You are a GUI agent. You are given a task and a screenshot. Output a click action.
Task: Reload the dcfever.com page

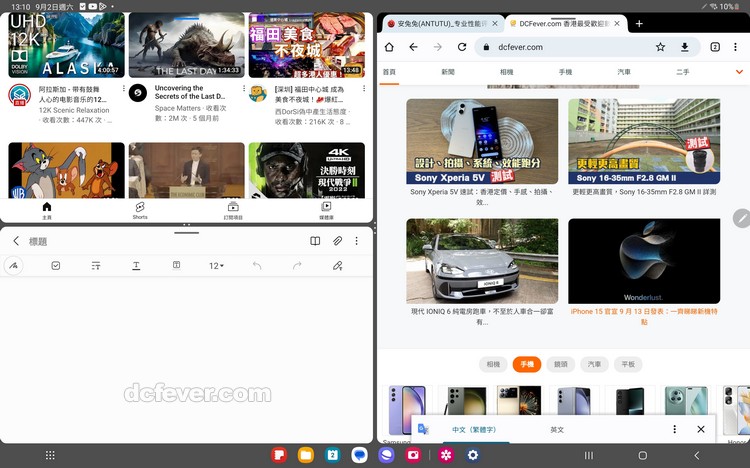point(462,47)
